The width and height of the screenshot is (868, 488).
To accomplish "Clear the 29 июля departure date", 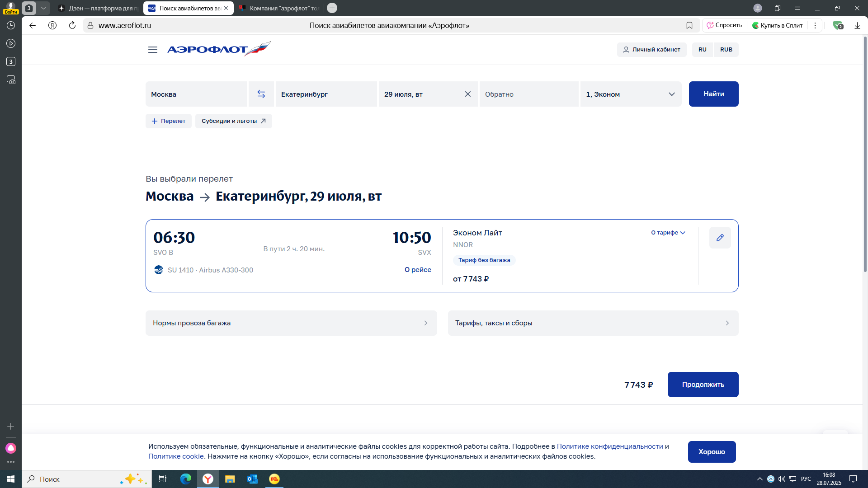I will (468, 94).
